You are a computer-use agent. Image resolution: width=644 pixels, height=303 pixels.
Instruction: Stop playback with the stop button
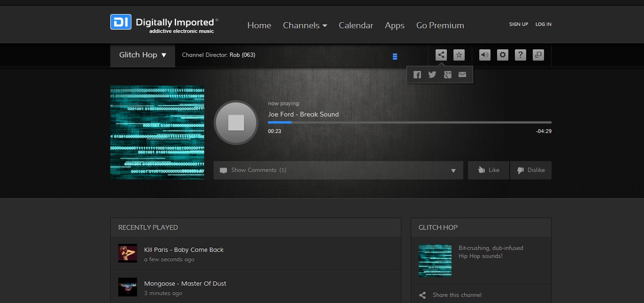[236, 123]
